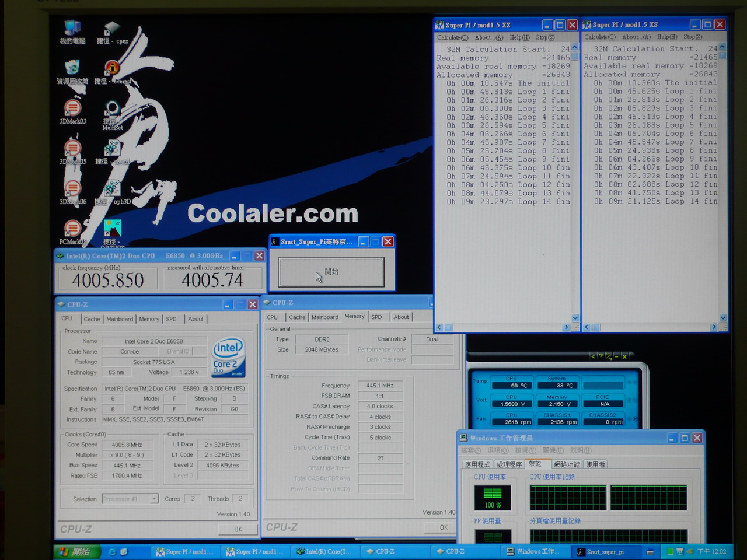Click the back arrow icon on the hardware monitor bar

(594, 356)
